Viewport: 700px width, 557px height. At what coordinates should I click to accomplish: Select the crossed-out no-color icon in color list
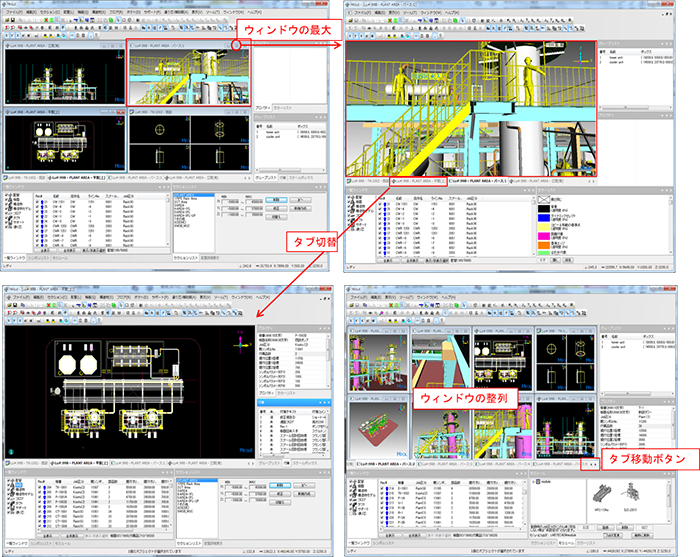[544, 200]
